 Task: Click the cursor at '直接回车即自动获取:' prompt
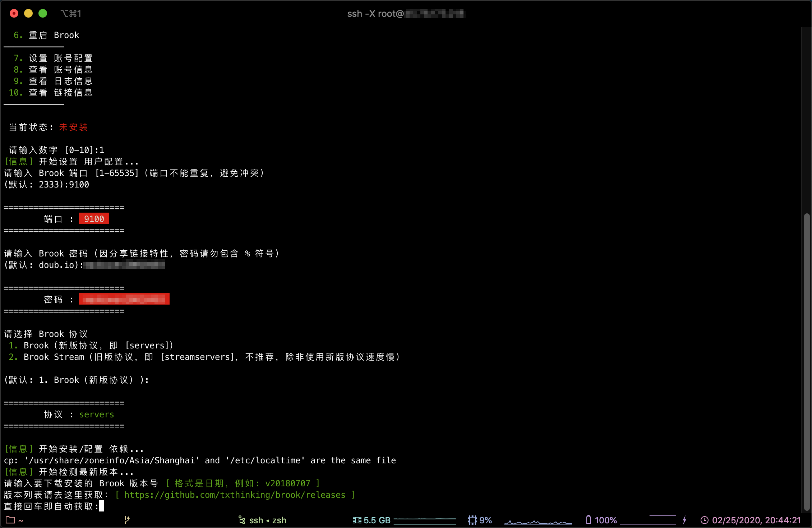tap(102, 506)
